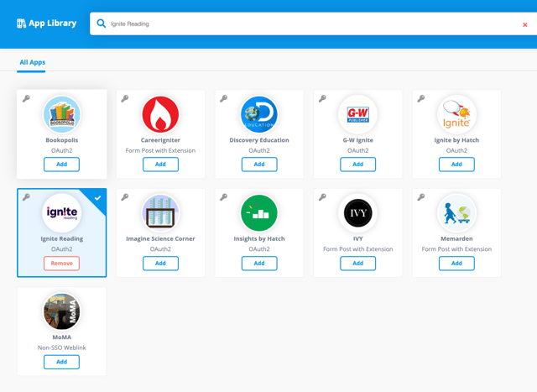
Task: Click key icon on Imagine Science Corner card
Action: pyautogui.click(x=125, y=197)
